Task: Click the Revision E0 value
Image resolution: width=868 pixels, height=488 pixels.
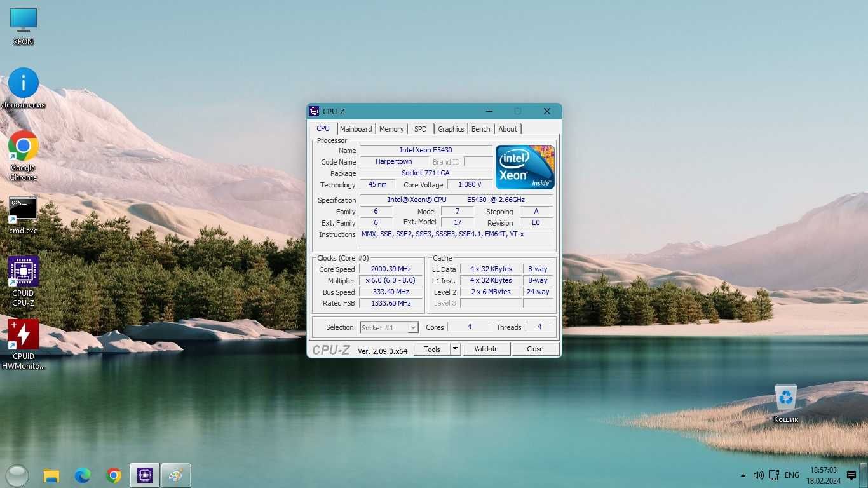Action: click(536, 223)
